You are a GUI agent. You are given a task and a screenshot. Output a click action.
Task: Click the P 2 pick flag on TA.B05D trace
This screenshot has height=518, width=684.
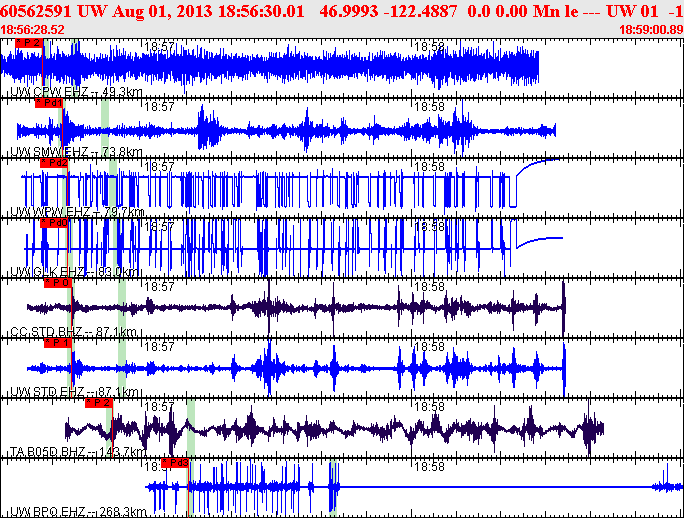tap(99, 403)
